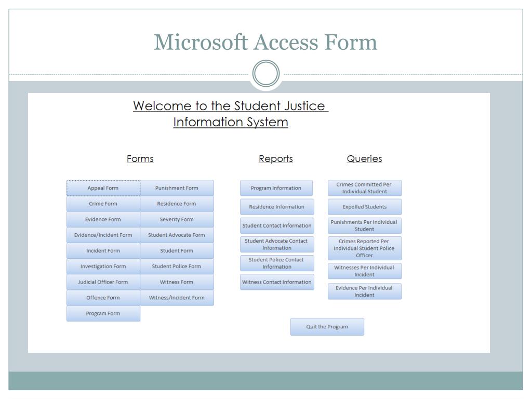
Task: View Witness Contact Information report
Action: 277,282
